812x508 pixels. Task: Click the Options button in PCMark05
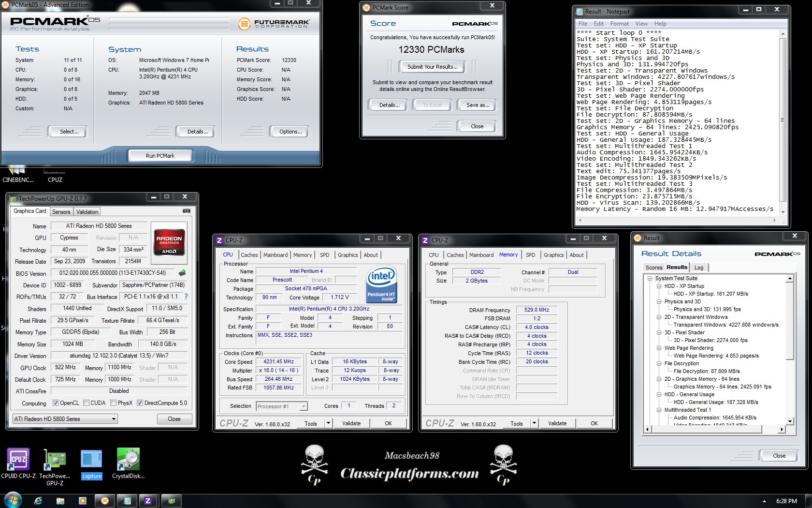pyautogui.click(x=290, y=132)
